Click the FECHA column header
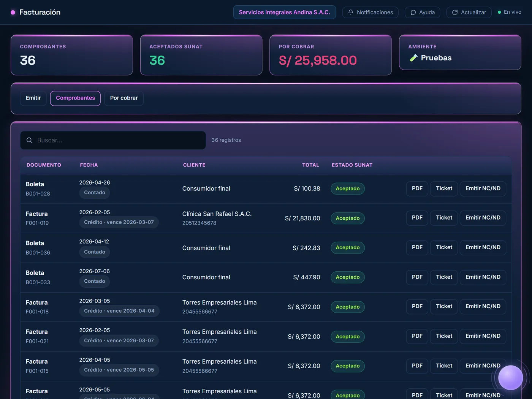This screenshot has height=399, width=532. click(89, 165)
